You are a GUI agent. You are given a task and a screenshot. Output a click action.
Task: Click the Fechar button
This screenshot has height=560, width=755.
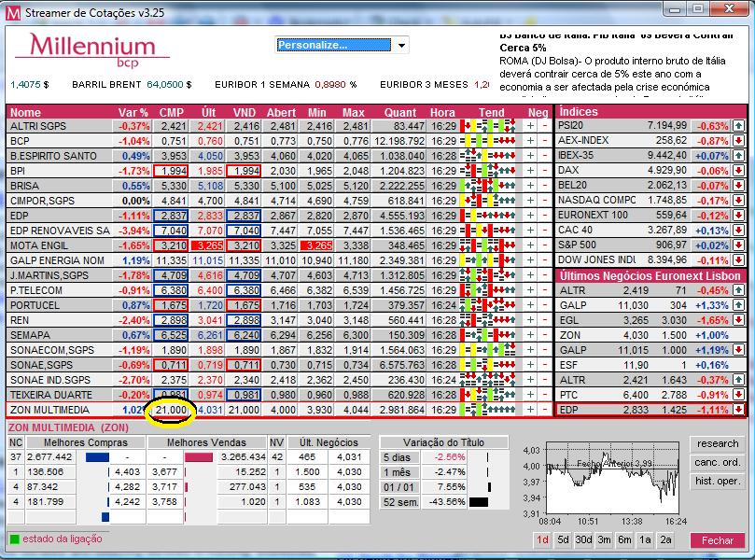[x=717, y=540]
